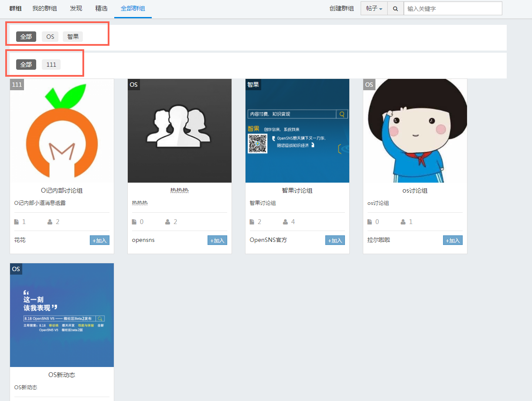532x401 pixels.
Task: Open the 热热热 group silhouette thumbnail
Action: [x=180, y=131]
